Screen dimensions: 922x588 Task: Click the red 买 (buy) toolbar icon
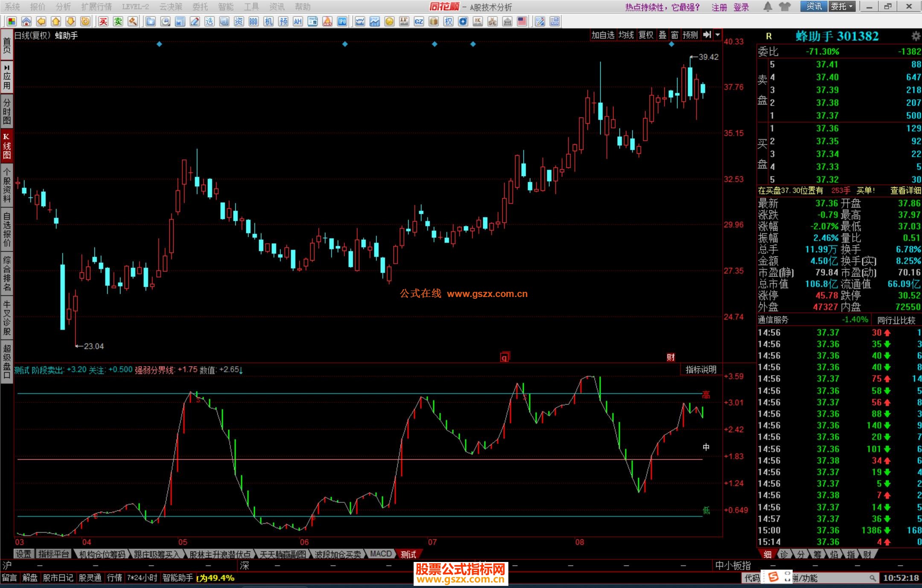point(103,21)
